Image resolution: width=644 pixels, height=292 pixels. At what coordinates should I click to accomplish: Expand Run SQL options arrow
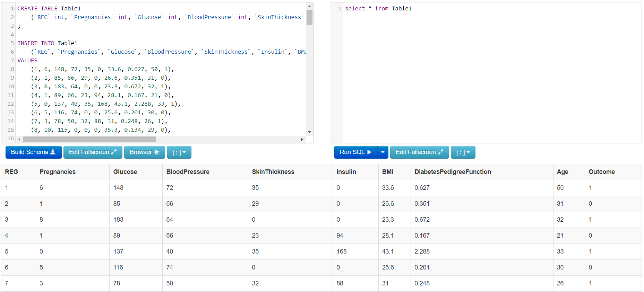point(383,152)
